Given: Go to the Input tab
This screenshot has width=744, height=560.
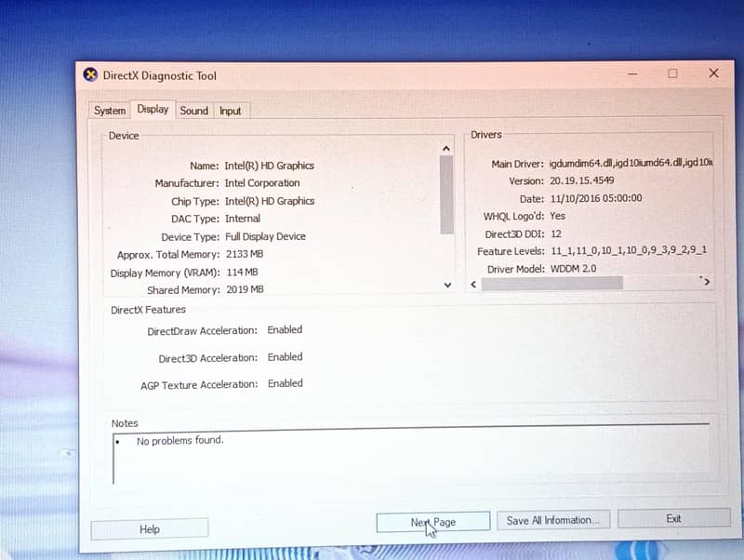Looking at the screenshot, I should (x=230, y=111).
